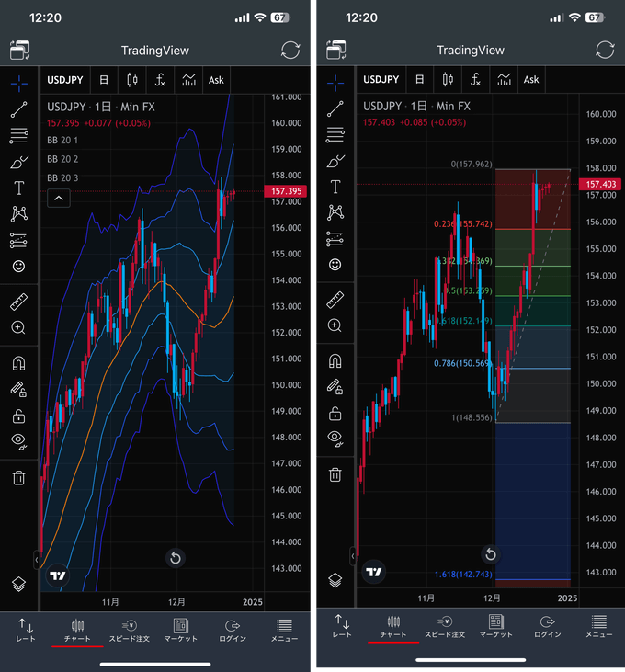The width and height of the screenshot is (625, 672).
Task: Select ruler measure tool in right chart
Action: coord(335,300)
